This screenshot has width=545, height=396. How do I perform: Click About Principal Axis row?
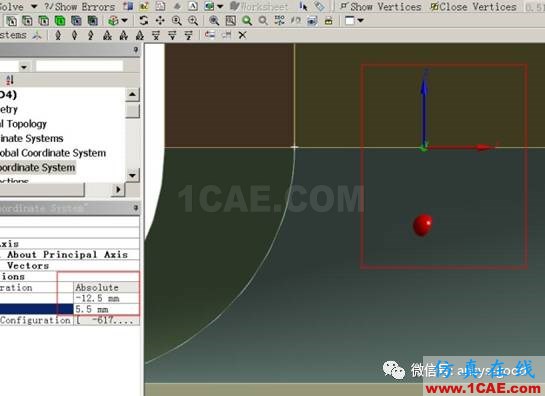coord(70,254)
